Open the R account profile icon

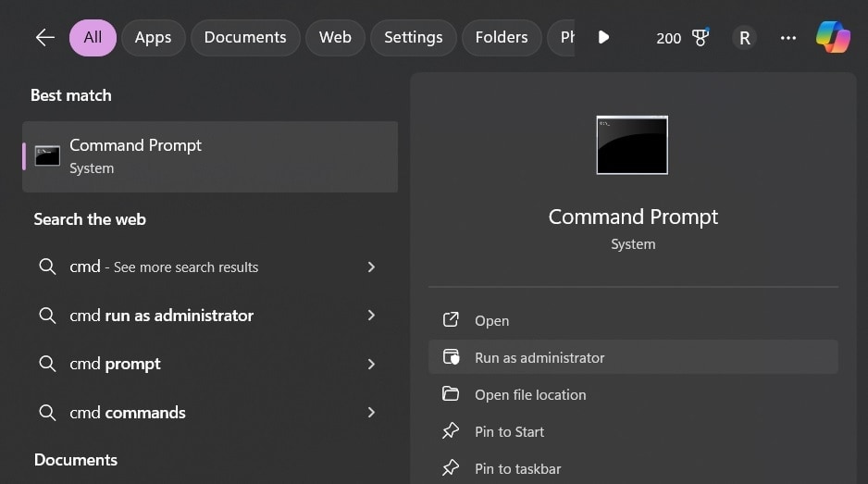click(x=745, y=38)
